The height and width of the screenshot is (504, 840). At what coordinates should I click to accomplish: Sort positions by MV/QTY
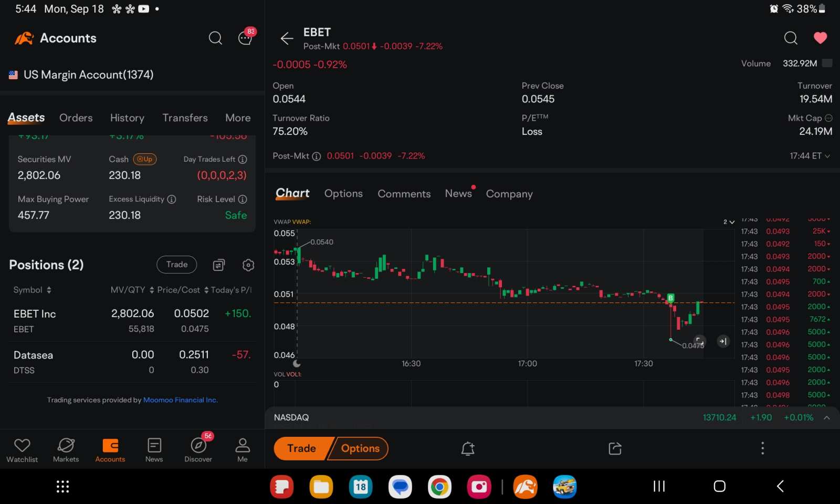(132, 290)
